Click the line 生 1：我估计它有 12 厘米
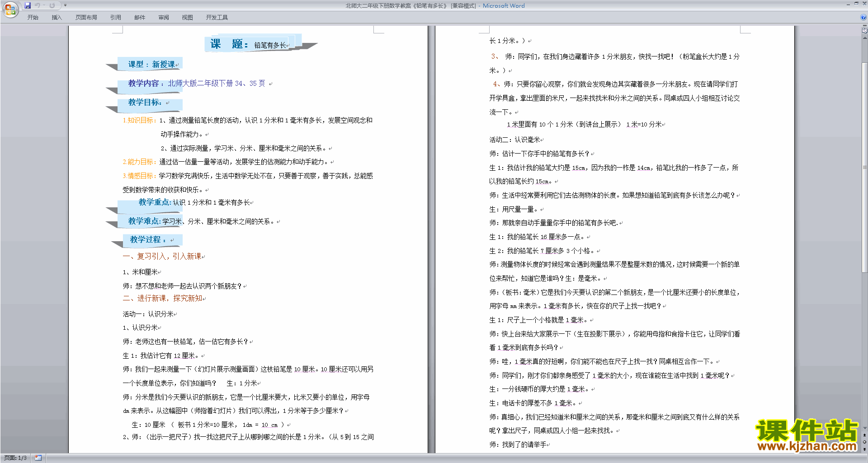 pos(161,355)
